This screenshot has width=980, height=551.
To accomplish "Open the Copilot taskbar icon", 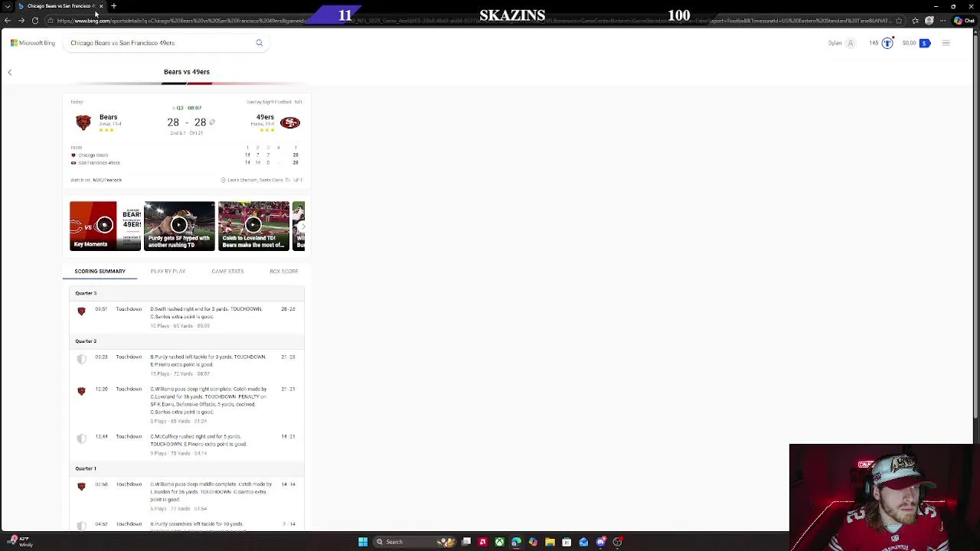I will 533,542.
